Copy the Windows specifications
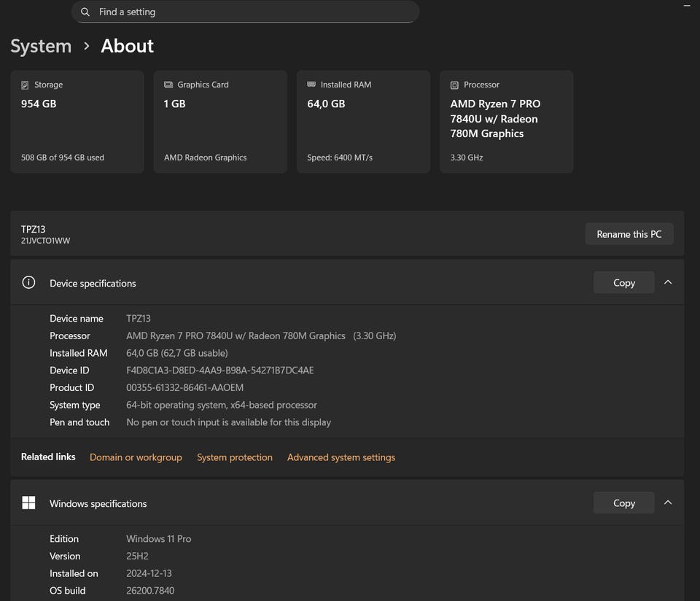This screenshot has width=700, height=601. (623, 503)
